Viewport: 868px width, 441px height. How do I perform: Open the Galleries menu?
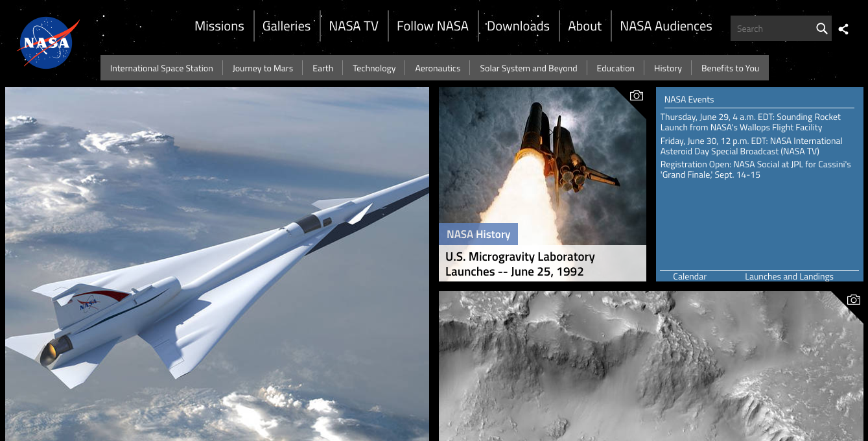pyautogui.click(x=287, y=26)
